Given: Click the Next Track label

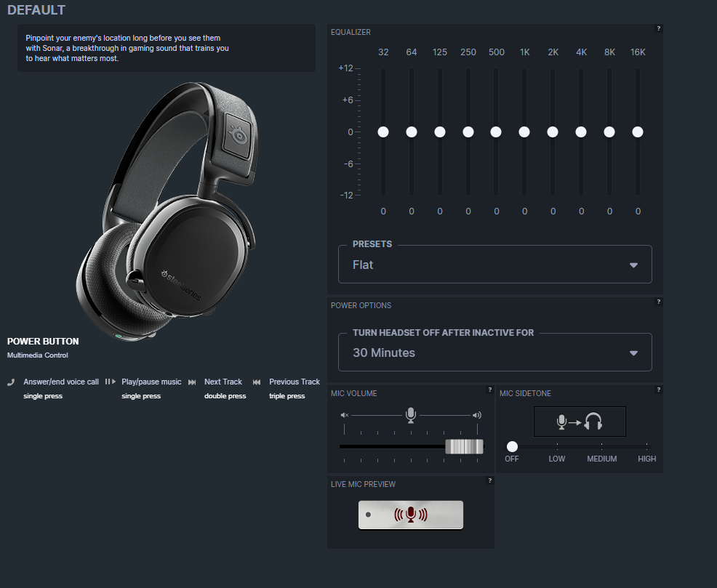Looking at the screenshot, I should (223, 382).
